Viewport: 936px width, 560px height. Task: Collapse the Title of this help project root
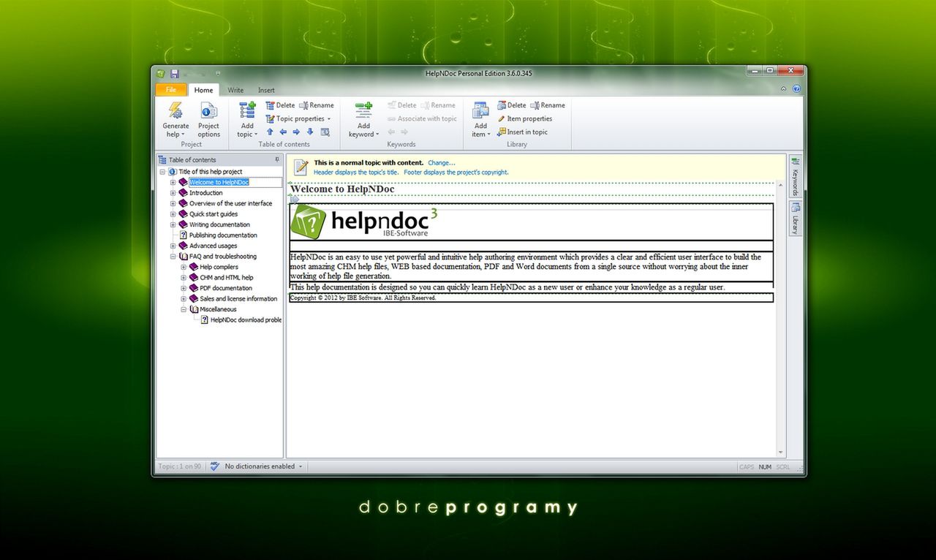pos(162,172)
